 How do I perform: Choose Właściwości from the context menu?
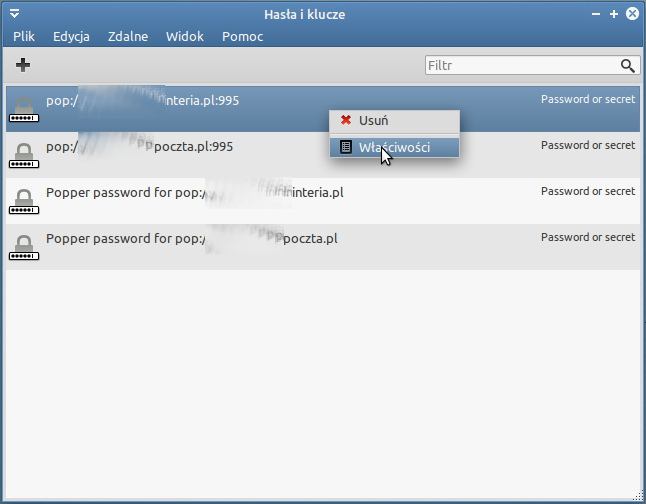[x=394, y=147]
